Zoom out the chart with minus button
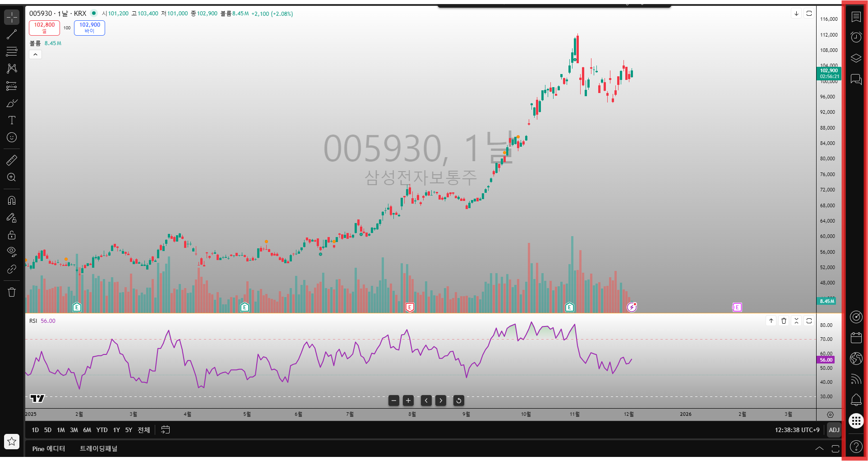This screenshot has width=868, height=461. click(x=394, y=400)
